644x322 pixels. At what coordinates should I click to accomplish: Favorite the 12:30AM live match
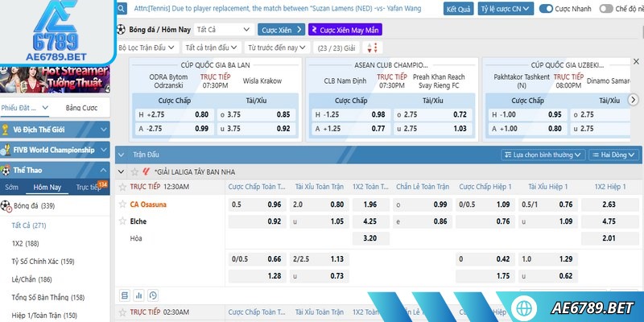tap(122, 187)
